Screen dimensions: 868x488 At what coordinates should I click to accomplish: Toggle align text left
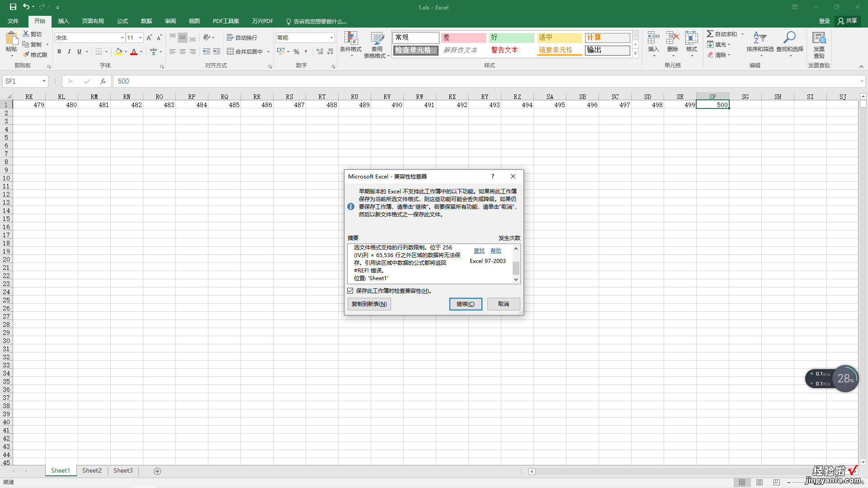click(173, 52)
